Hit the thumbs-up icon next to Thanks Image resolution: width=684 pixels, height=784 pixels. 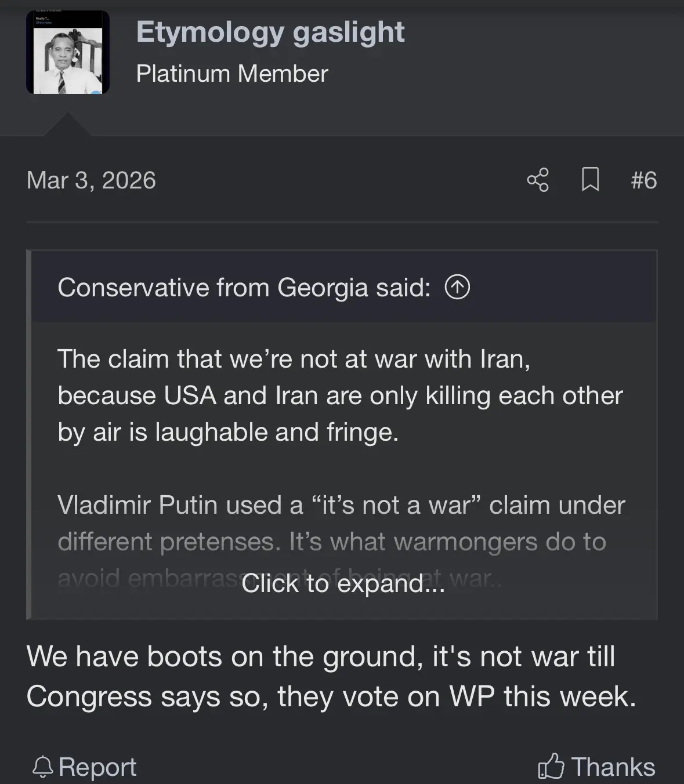pyautogui.click(x=551, y=767)
